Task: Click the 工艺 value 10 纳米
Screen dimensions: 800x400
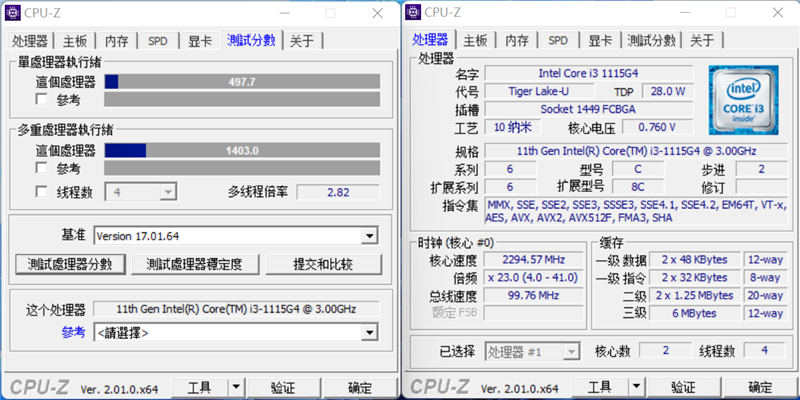Action: point(512,127)
